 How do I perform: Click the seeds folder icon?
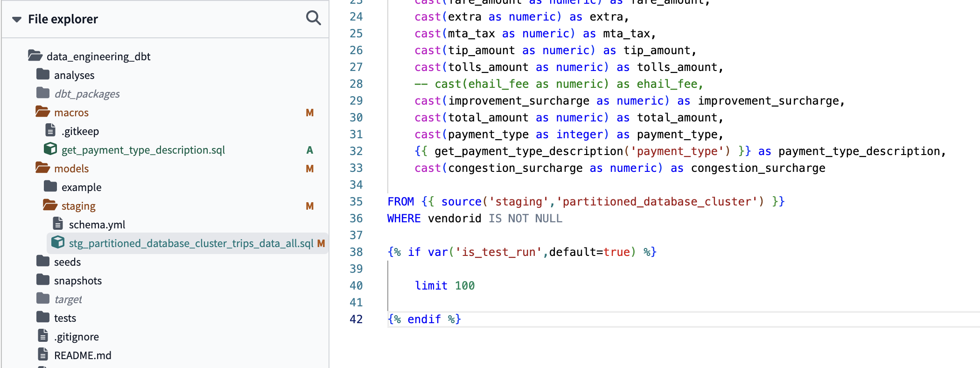pos(43,261)
